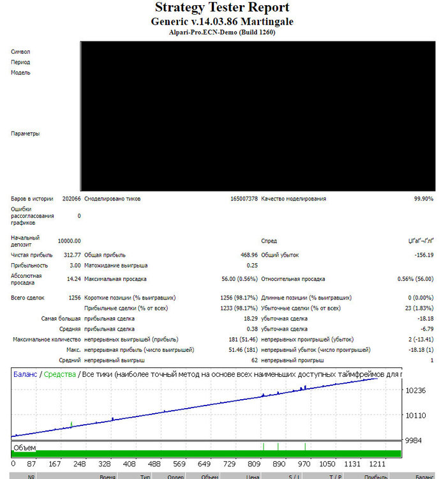Select long positions value '0 (0.00%)'
The height and width of the screenshot is (479, 448).
pyautogui.click(x=421, y=298)
